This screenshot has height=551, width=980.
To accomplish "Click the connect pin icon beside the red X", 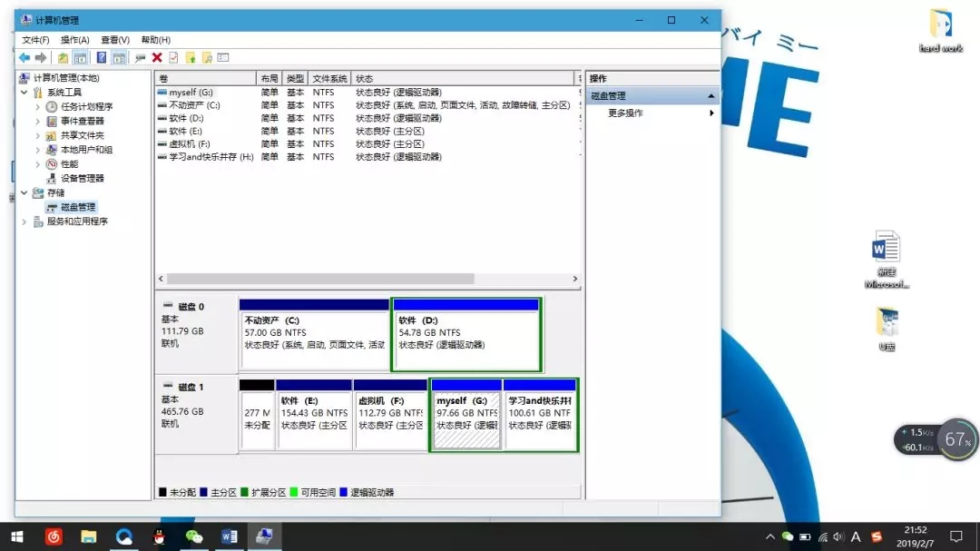I will tap(140, 57).
